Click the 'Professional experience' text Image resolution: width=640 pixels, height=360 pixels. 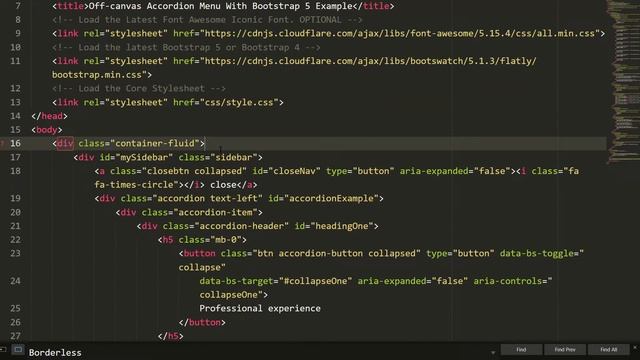(x=260, y=308)
